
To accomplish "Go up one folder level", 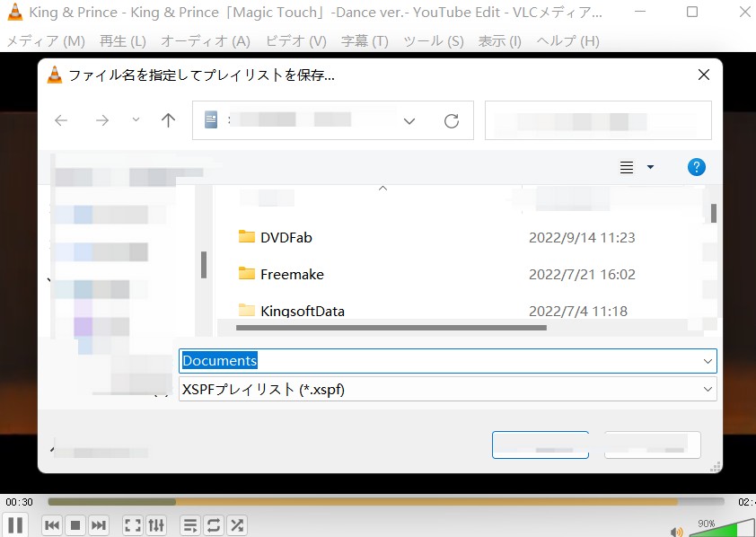I will [x=168, y=120].
